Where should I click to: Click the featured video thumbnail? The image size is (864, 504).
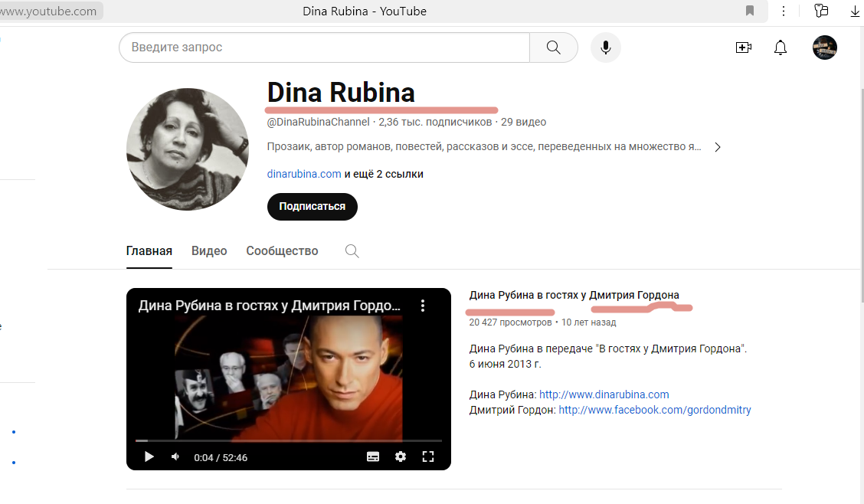click(x=289, y=379)
